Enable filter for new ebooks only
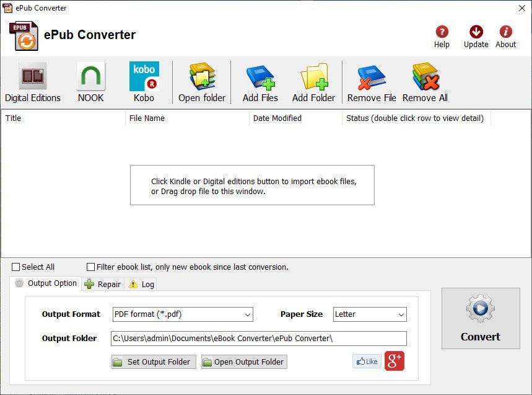 tap(90, 267)
